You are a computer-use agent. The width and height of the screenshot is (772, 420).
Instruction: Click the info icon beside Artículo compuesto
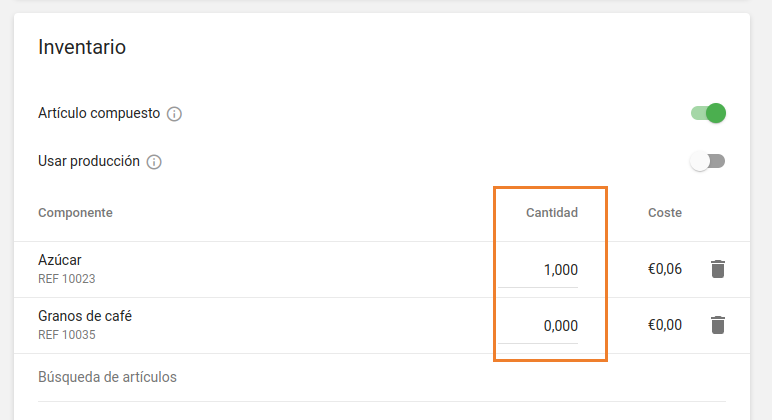(174, 114)
